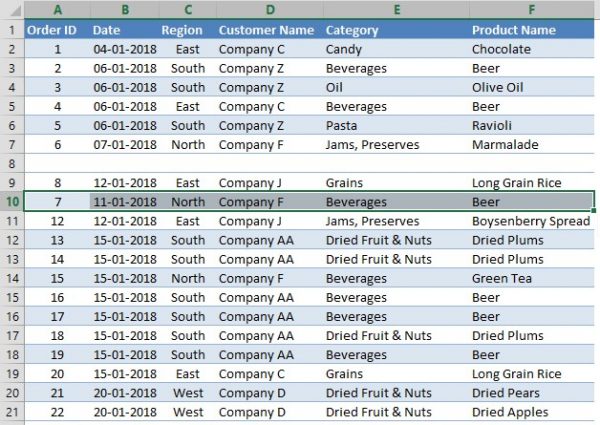The height and width of the screenshot is (425, 600).
Task: Click the Customer Name header cell
Action: (x=270, y=30)
